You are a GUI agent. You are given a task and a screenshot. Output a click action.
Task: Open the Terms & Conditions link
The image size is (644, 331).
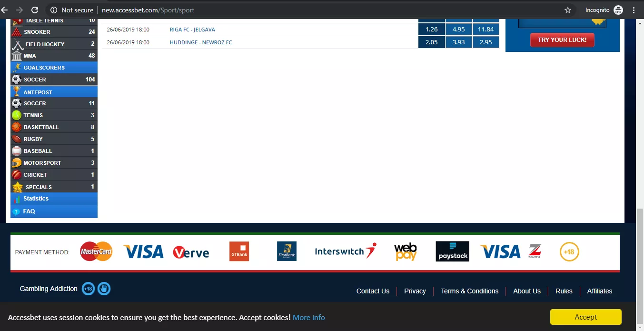[469, 291]
